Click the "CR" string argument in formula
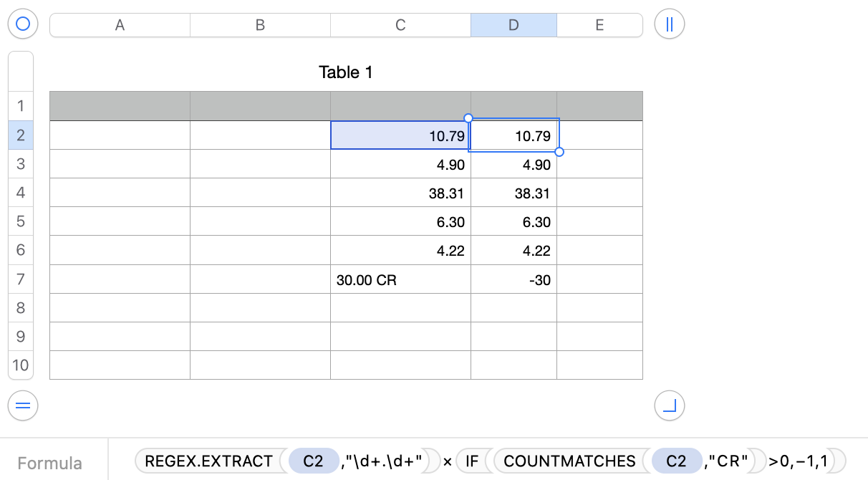 coord(731,461)
